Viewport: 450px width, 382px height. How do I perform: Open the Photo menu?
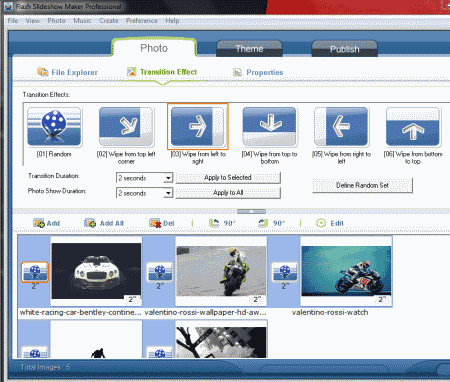point(56,21)
